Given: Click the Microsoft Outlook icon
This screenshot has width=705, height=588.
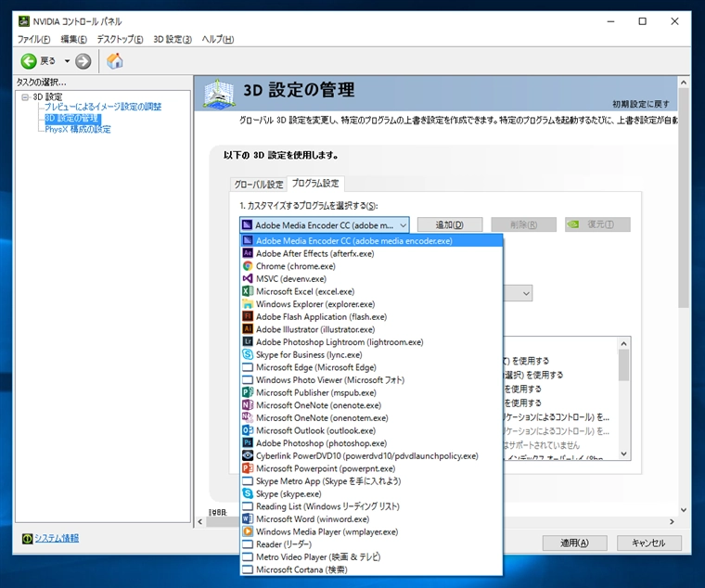Looking at the screenshot, I should [248, 430].
